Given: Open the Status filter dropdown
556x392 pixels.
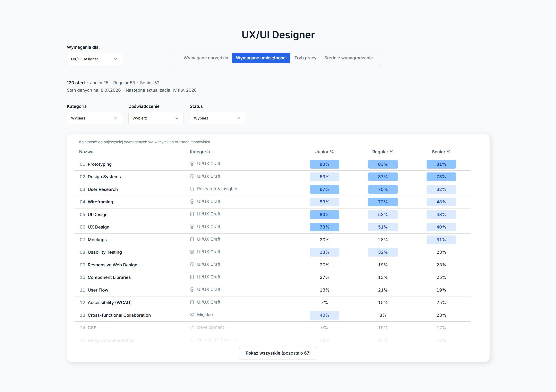Looking at the screenshot, I should tap(217, 118).
